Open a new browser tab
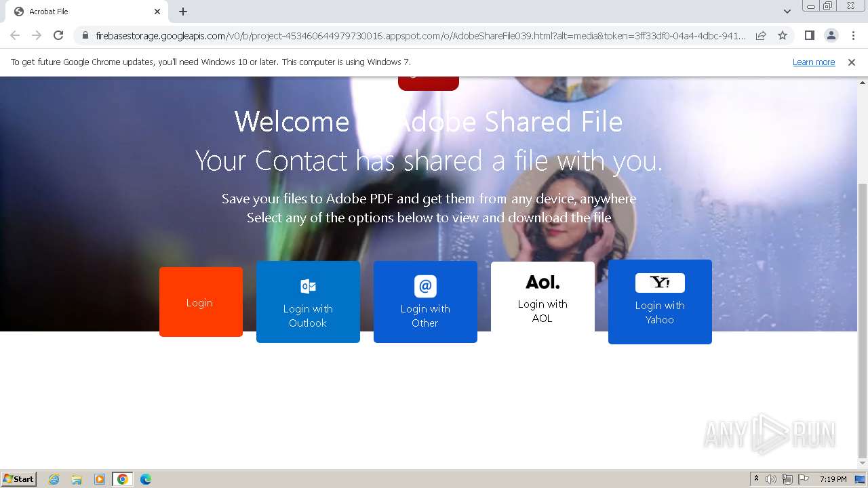This screenshot has width=868, height=488. pyautogui.click(x=183, y=12)
